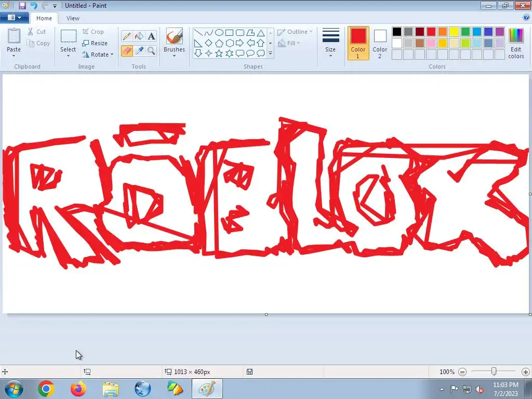Image resolution: width=532 pixels, height=399 pixels.
Task: Choose the Triangle shape
Action: pyautogui.click(x=261, y=33)
